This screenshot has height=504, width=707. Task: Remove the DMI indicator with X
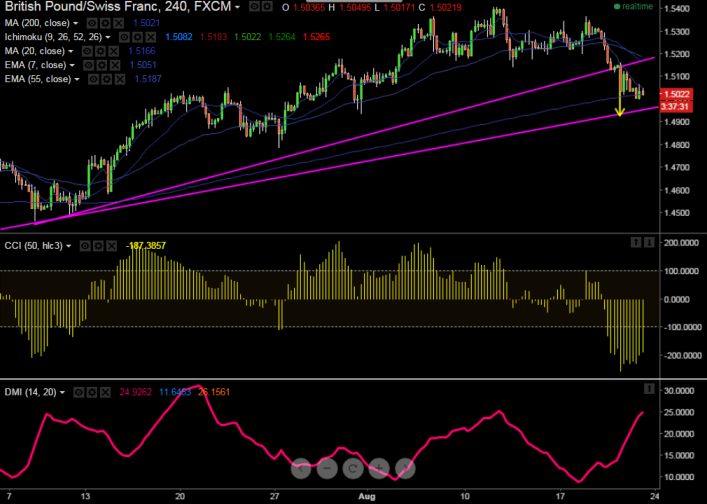coord(105,392)
